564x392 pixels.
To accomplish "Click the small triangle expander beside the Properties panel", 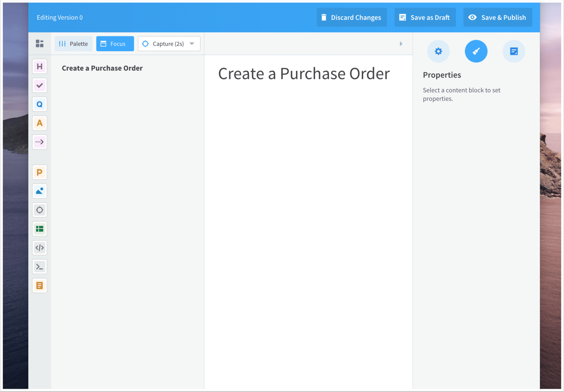I will coord(401,44).
